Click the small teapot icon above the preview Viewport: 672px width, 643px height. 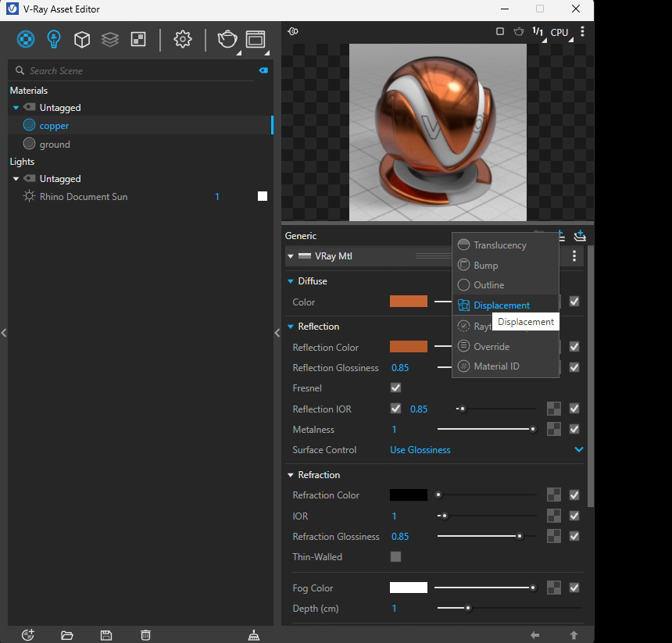(519, 31)
